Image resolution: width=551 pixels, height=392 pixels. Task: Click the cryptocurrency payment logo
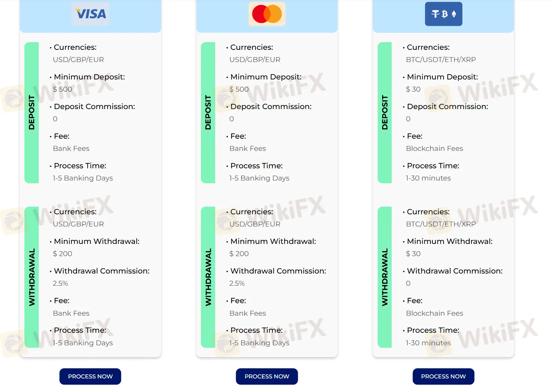click(x=443, y=14)
